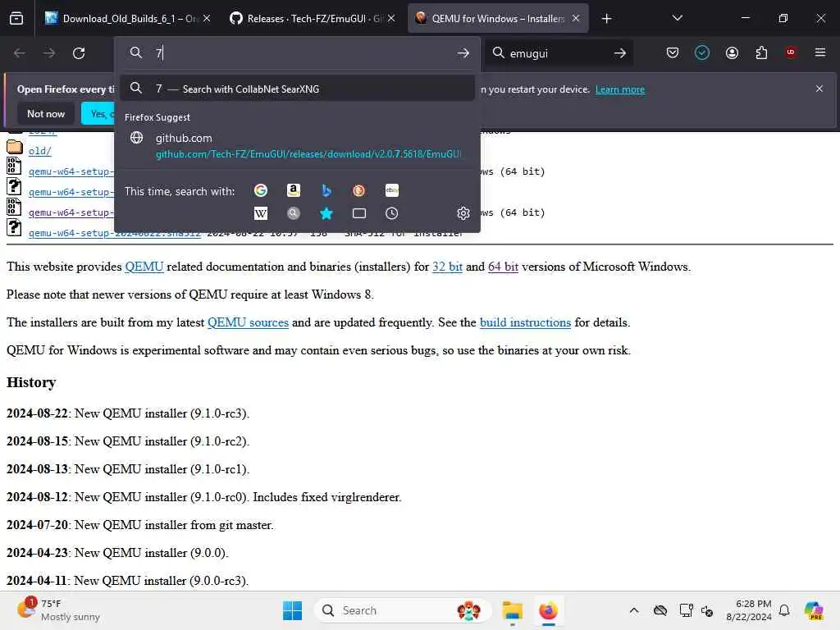840x630 pixels.
Task: Open the build instructions link
Action: (x=525, y=322)
